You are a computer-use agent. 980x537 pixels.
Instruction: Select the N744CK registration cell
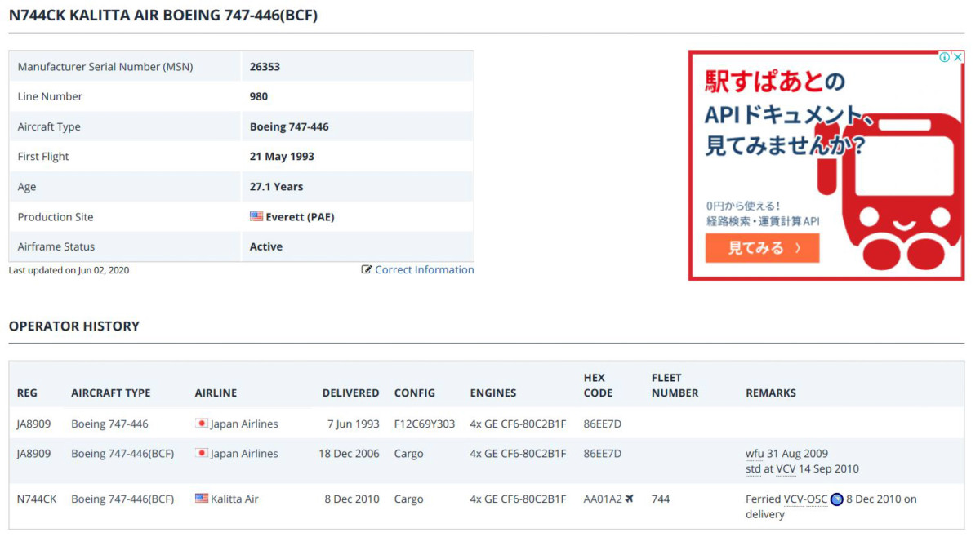point(37,499)
